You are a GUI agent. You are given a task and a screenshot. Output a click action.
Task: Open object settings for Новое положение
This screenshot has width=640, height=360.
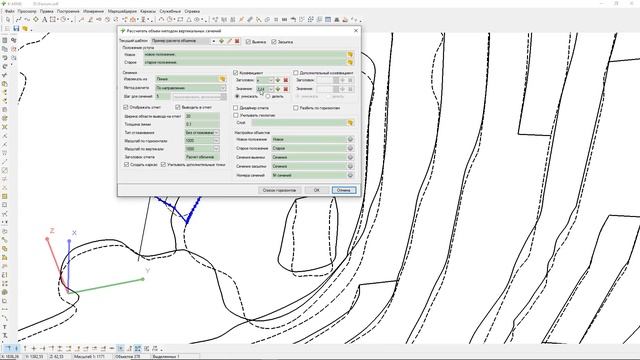click(350, 140)
